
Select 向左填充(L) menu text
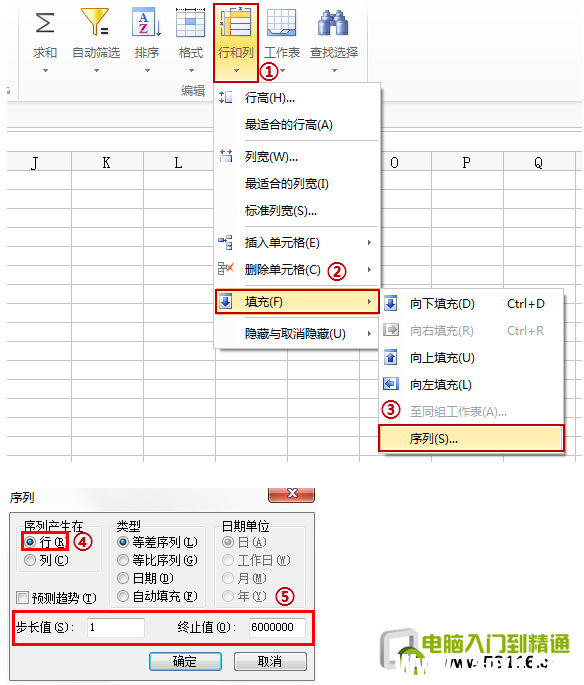point(441,385)
